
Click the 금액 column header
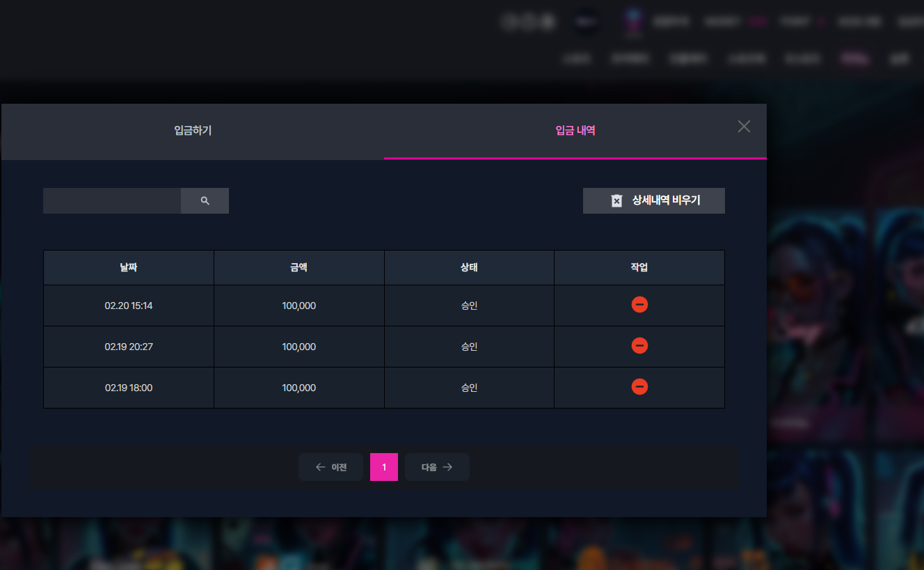tap(299, 267)
